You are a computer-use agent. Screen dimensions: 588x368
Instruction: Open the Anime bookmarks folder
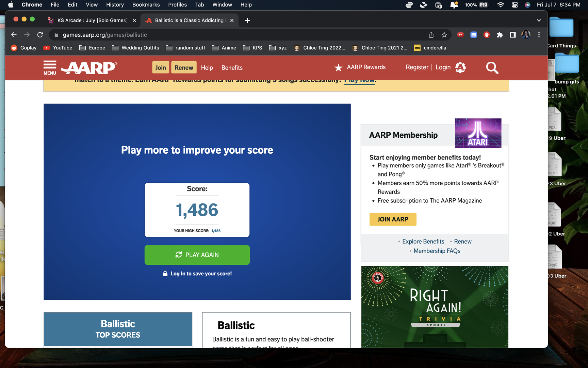(224, 48)
